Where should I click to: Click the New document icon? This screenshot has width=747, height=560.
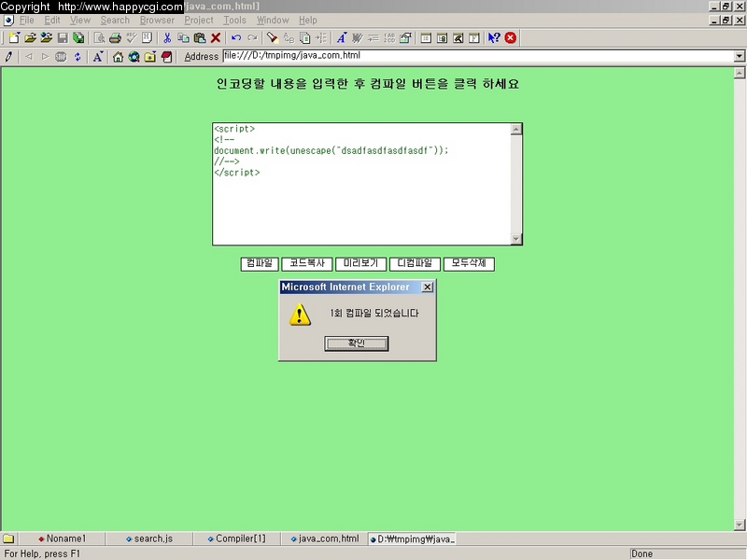[x=14, y=38]
